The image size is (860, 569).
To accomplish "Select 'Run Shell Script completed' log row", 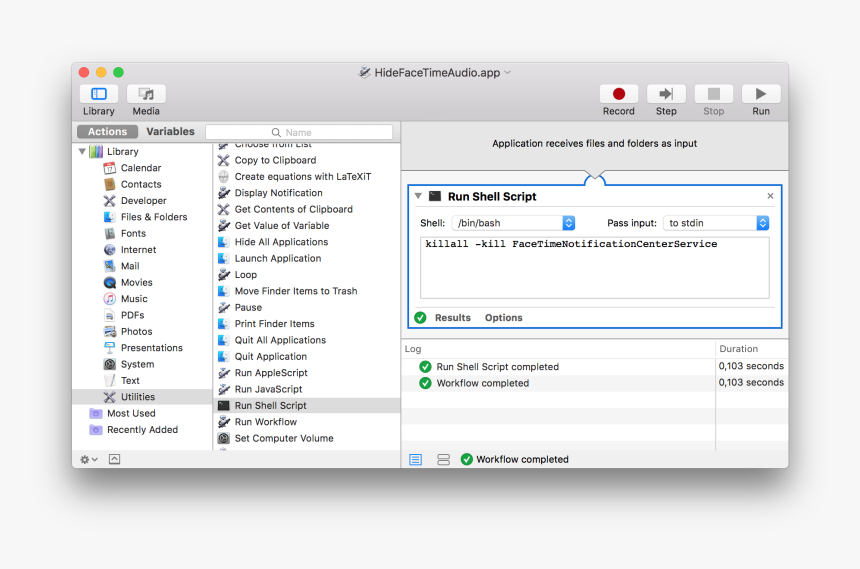I will pyautogui.click(x=595, y=367).
